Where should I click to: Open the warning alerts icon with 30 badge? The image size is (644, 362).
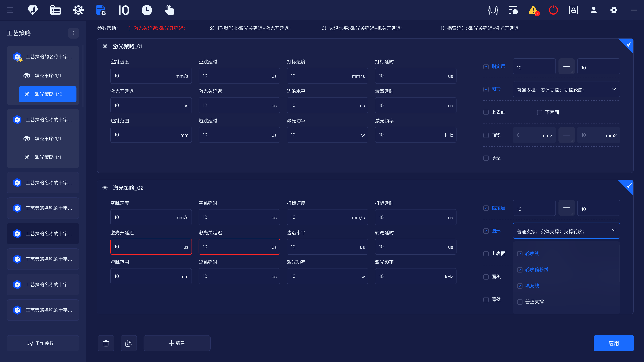tap(533, 10)
